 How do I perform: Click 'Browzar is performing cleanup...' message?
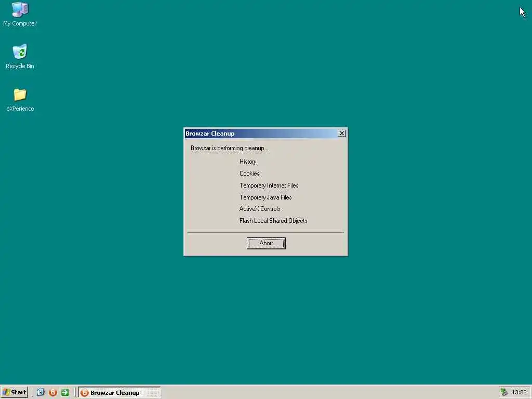click(x=229, y=148)
